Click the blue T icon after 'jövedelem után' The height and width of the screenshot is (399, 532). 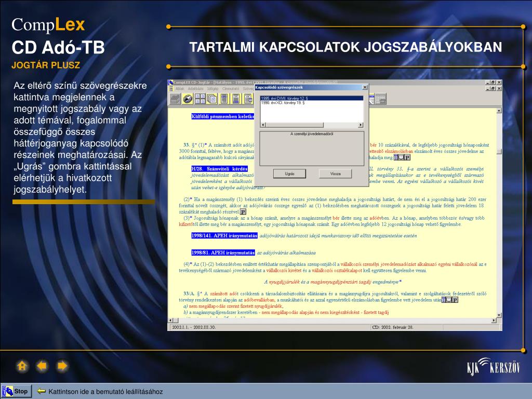pyautogui.click(x=444, y=300)
